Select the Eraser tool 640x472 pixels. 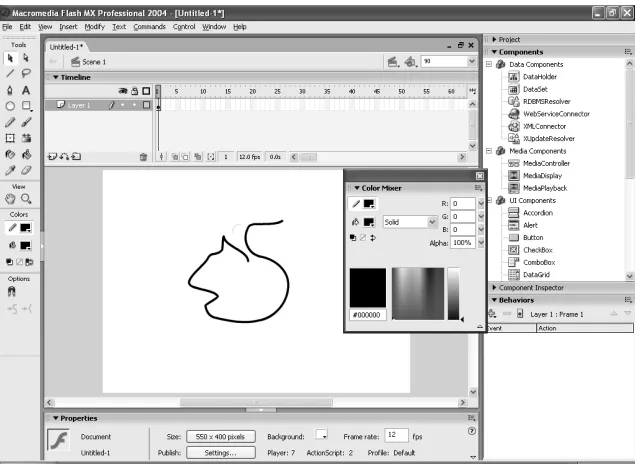point(26,170)
